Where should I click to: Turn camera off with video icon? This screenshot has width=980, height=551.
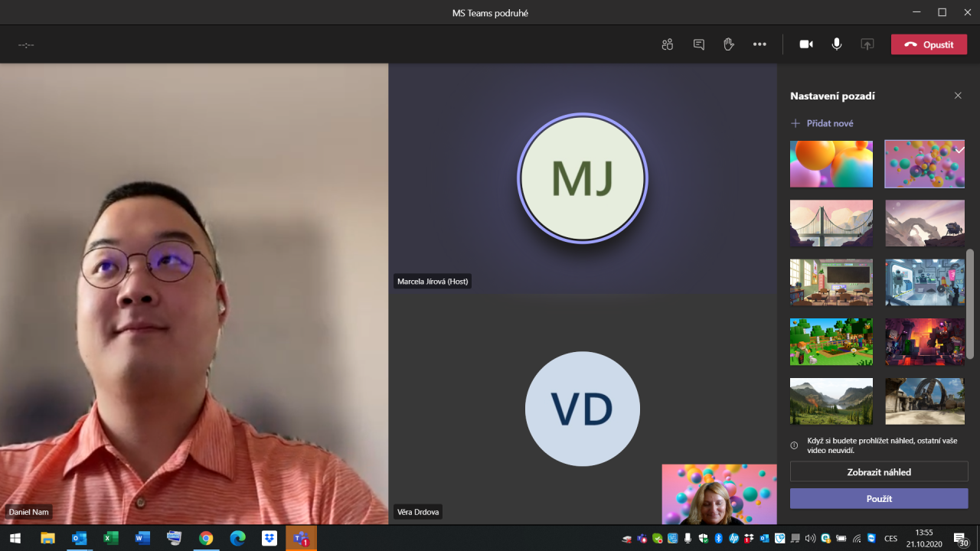(806, 44)
